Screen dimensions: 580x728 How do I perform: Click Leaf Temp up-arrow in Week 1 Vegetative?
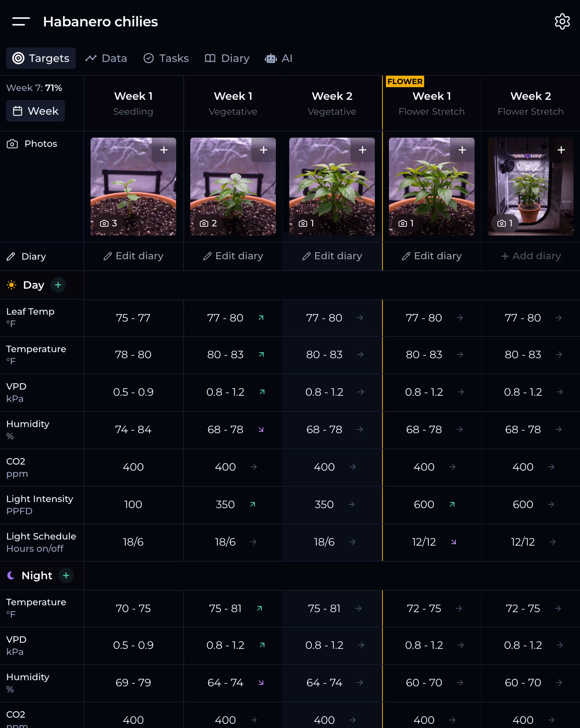coord(261,318)
